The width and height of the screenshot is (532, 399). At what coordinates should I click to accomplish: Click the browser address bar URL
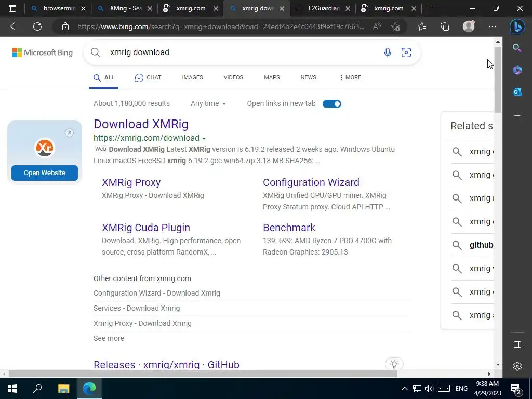click(x=220, y=26)
